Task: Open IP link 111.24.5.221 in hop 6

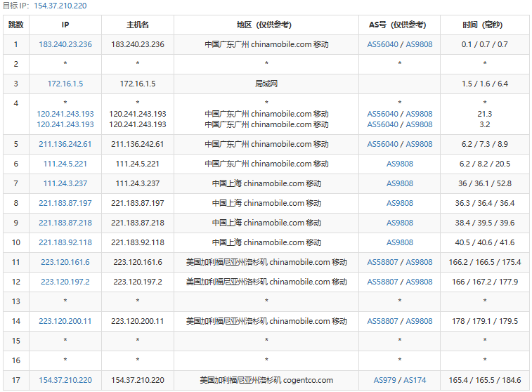Action: point(65,164)
